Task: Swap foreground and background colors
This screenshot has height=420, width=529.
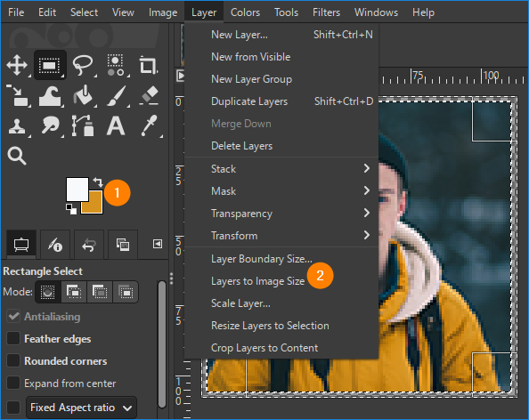Action: coord(98,182)
